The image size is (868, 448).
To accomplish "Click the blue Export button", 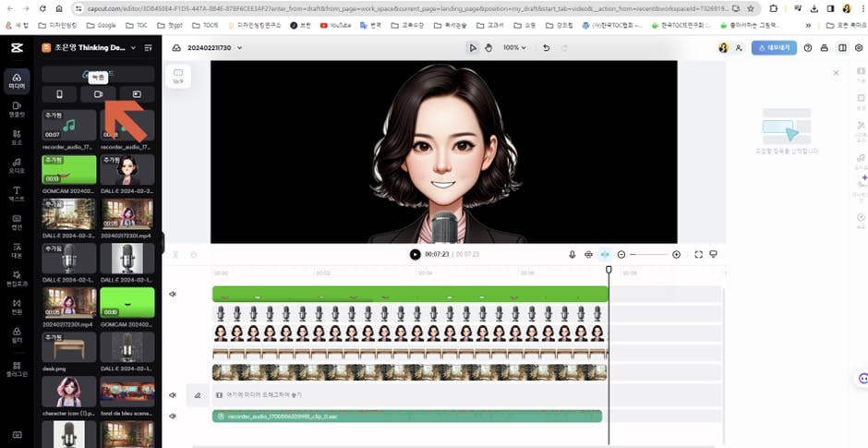I will pos(774,48).
